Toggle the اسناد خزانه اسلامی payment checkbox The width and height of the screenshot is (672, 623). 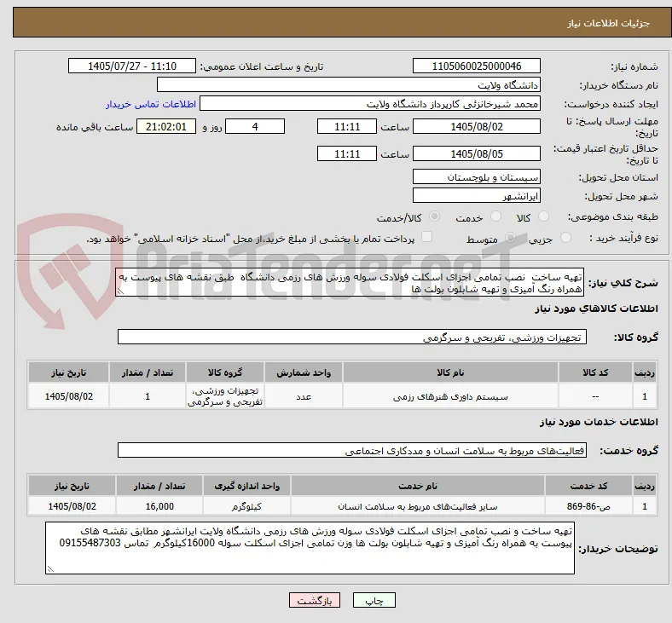(x=427, y=236)
